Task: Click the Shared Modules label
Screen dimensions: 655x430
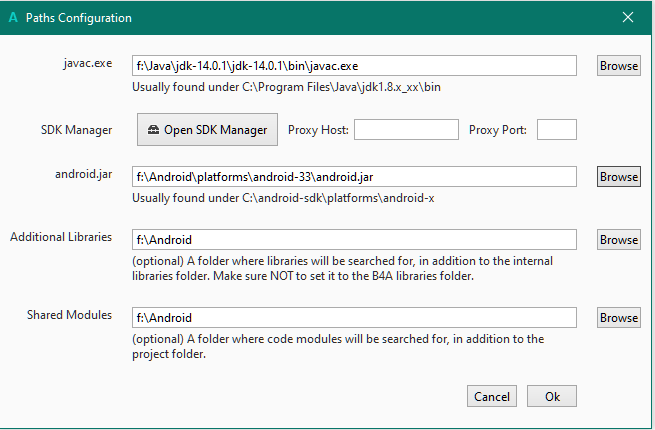Action: pos(69,315)
